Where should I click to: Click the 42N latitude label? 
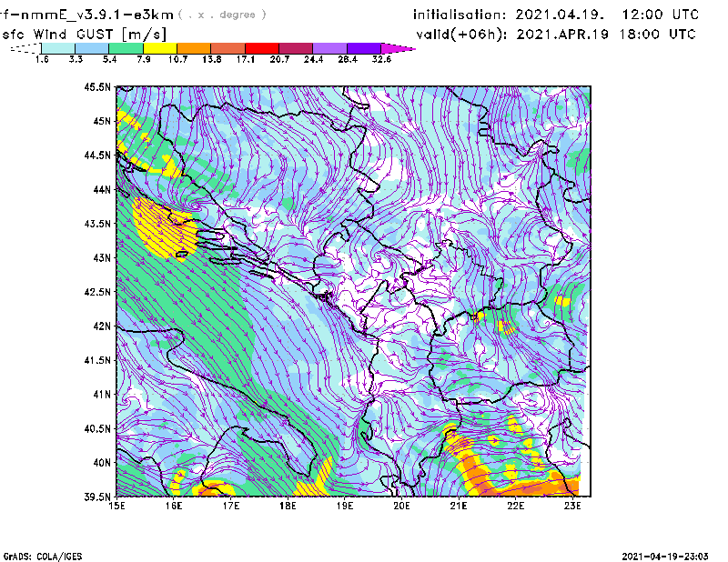click(x=102, y=326)
